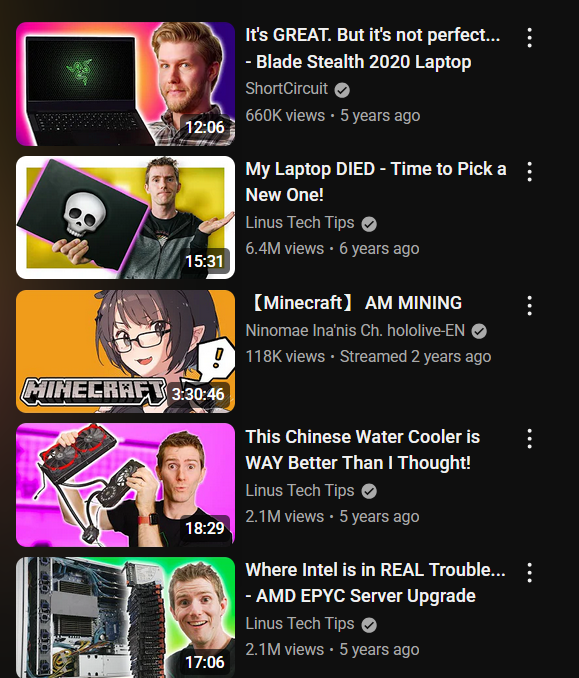The height and width of the screenshot is (678, 579).
Task: Open the skull laptop thumbnail video
Action: [x=125, y=217]
